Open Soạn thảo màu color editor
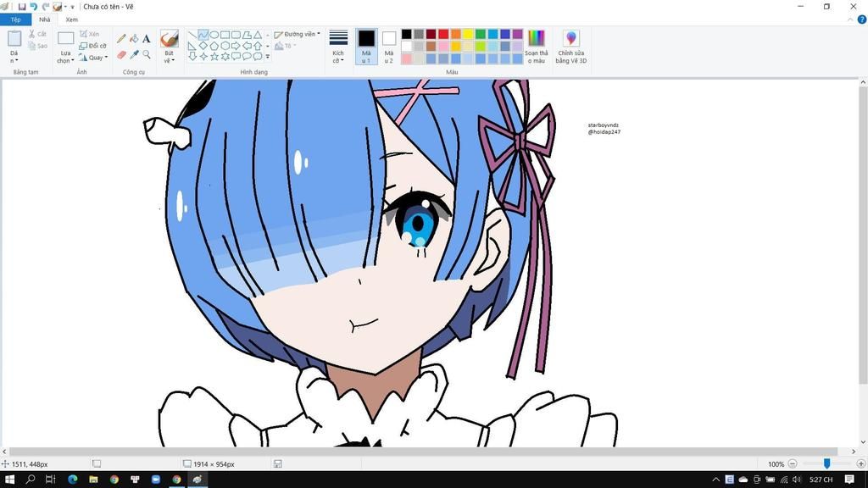Image resolution: width=868 pixels, height=488 pixels. click(x=536, y=47)
